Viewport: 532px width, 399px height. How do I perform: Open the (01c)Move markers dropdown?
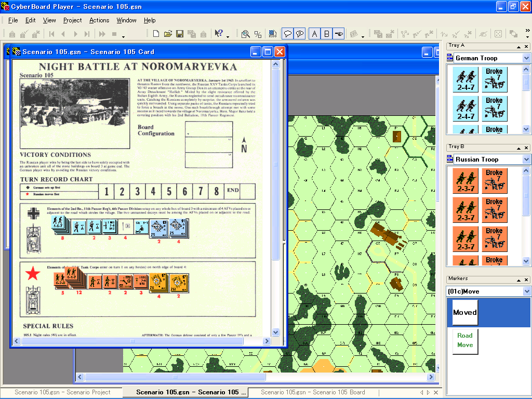click(x=526, y=291)
